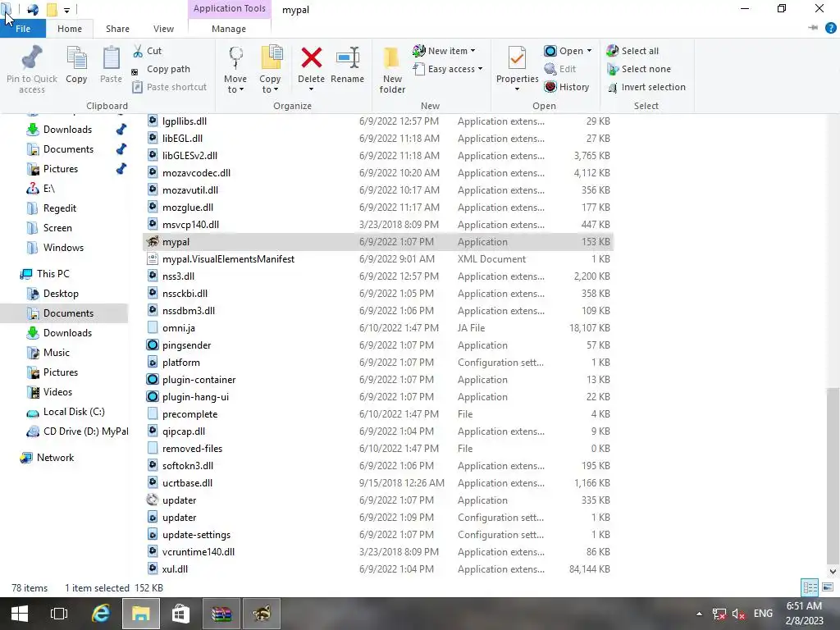Open the Properties checkmark icon
840x630 pixels.
(x=517, y=58)
